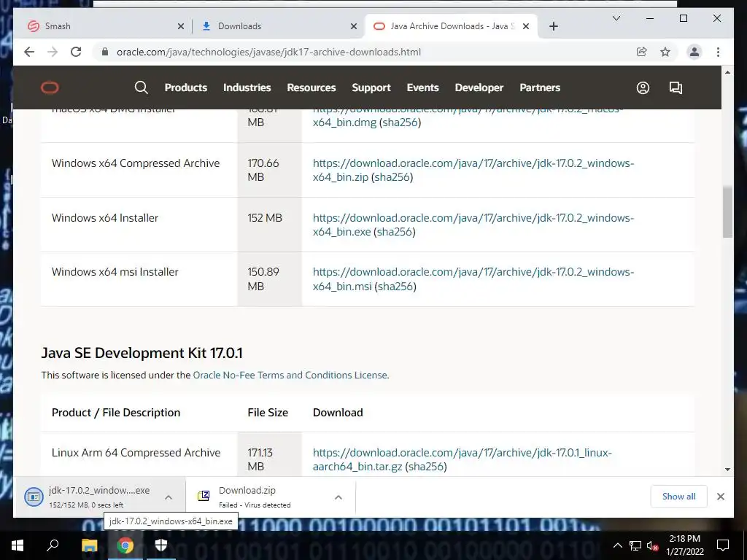Download the jdk-17.0.2 windows-x64_bin.exe link
The height and width of the screenshot is (560, 747).
473,225
